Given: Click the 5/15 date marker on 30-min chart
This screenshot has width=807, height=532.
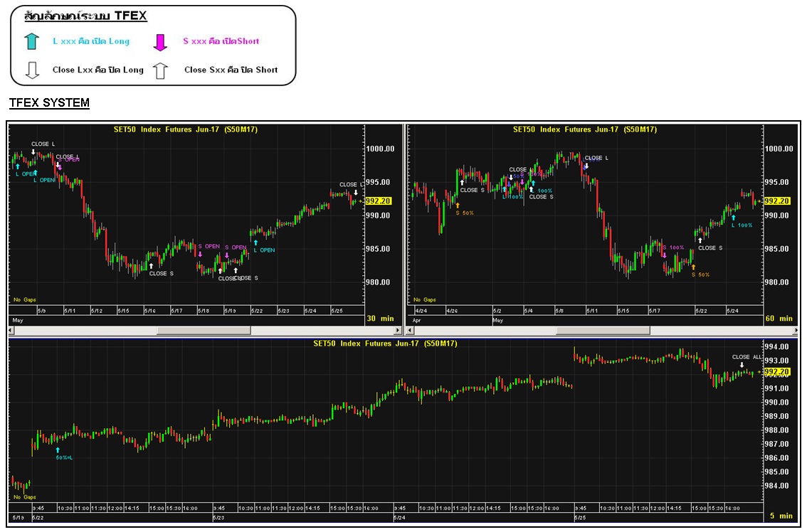Looking at the screenshot, I should pyautogui.click(x=123, y=311).
